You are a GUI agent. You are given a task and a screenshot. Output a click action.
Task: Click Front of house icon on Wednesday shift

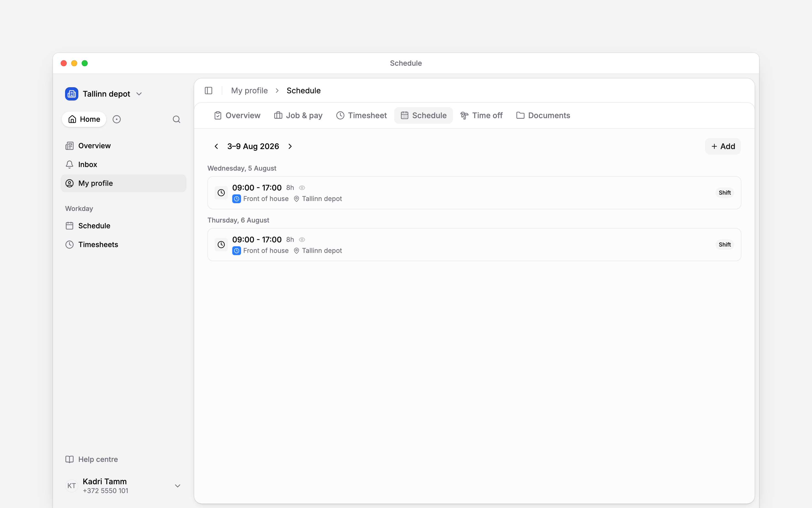pyautogui.click(x=237, y=199)
